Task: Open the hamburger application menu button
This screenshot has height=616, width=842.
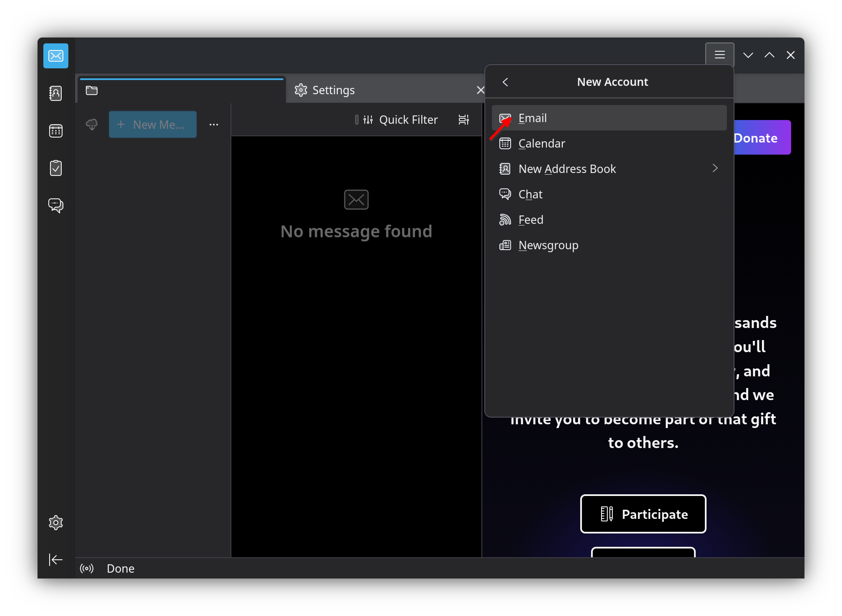Action: pyautogui.click(x=720, y=55)
